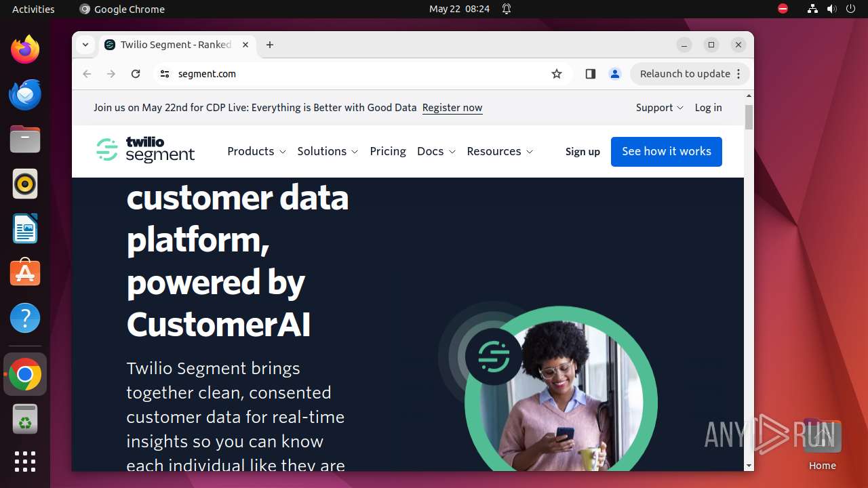Show applications grid in dock
The width and height of the screenshot is (868, 488).
[25, 462]
